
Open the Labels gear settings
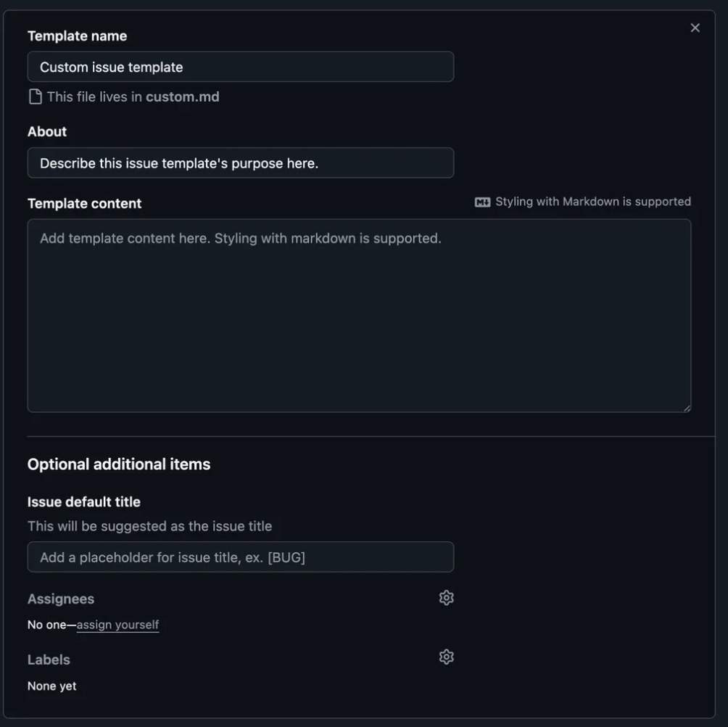(x=446, y=657)
